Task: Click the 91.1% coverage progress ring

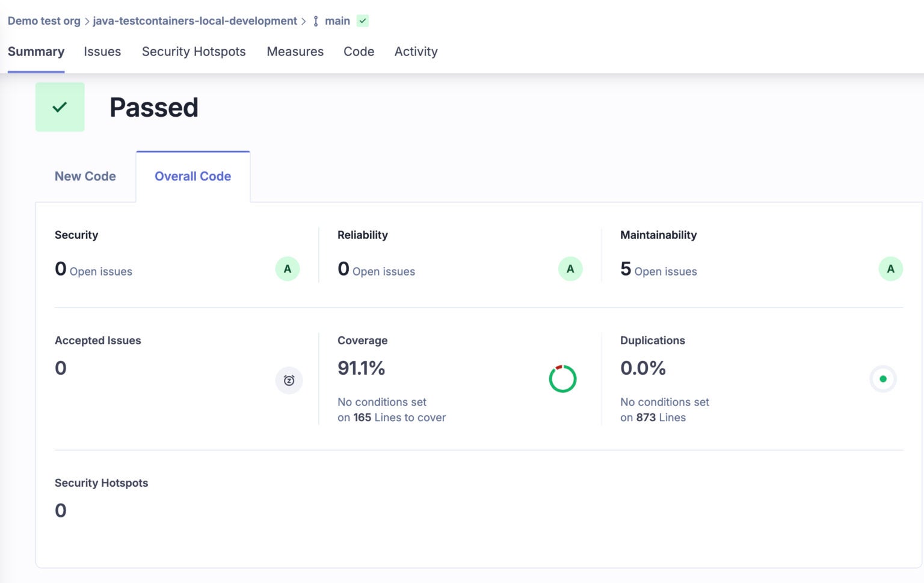Action: pos(562,378)
